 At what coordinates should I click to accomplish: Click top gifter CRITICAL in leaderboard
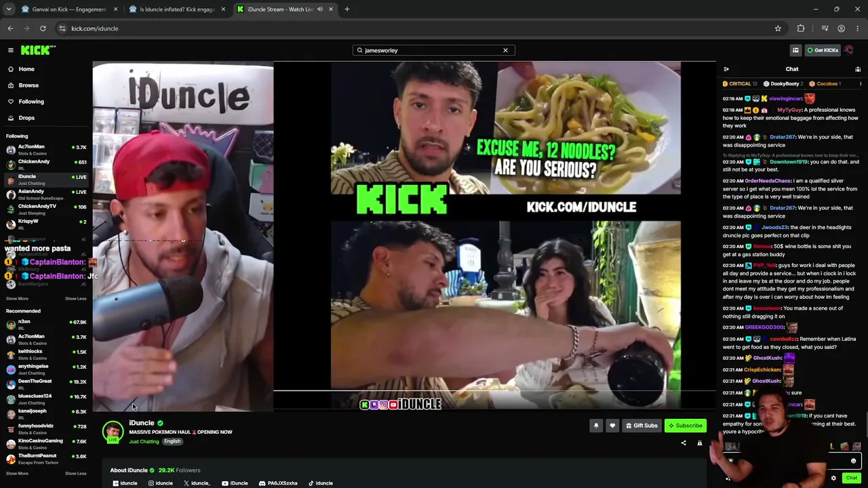tap(738, 84)
